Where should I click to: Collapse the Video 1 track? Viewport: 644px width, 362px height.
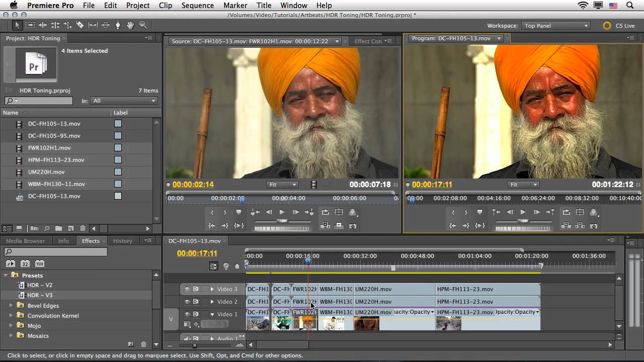(x=212, y=314)
